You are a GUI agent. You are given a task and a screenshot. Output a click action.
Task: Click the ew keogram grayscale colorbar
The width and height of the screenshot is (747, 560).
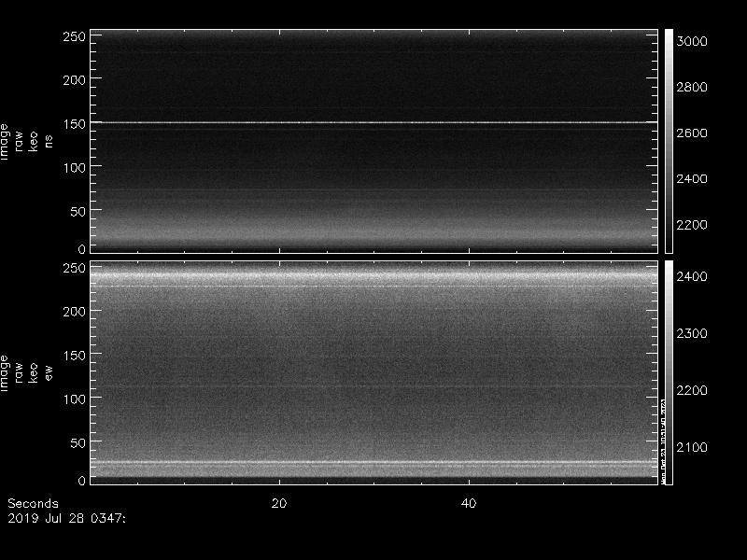669,372
